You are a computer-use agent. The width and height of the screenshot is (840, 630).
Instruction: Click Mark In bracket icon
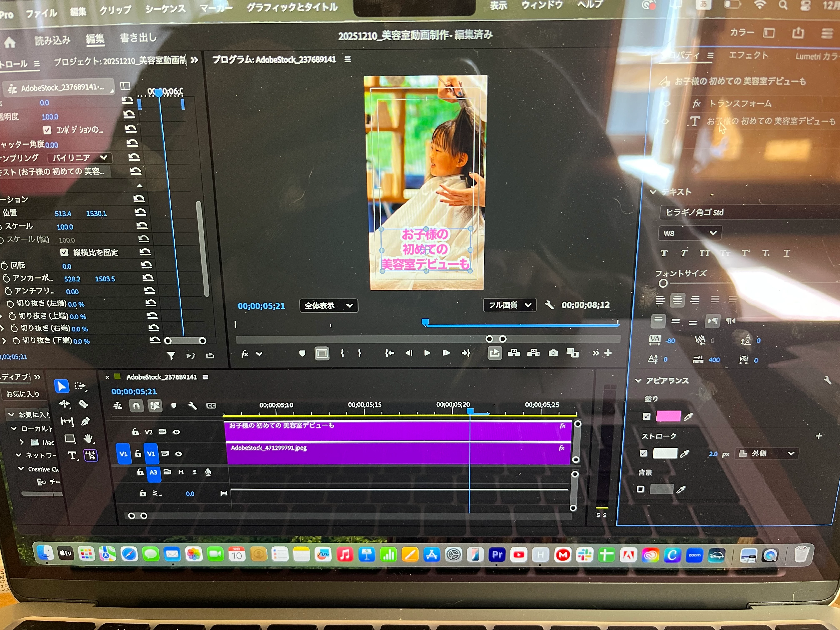tap(342, 353)
